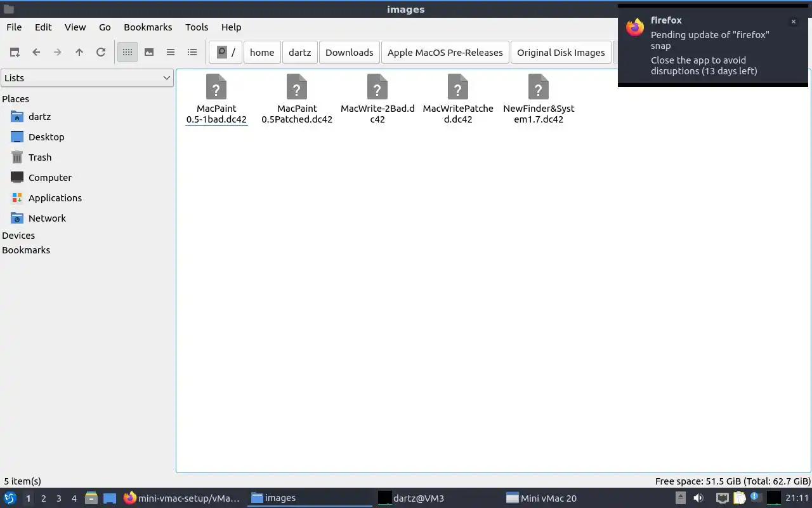Open the Edit menu

[x=43, y=27]
